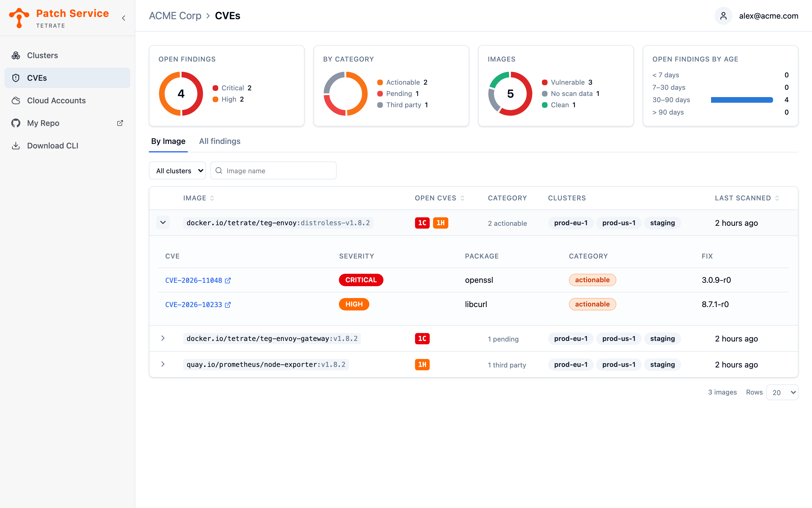The image size is (812, 508).
Task: Click prod-us-1 chip on teg-envoy-gateway row
Action: (x=619, y=338)
